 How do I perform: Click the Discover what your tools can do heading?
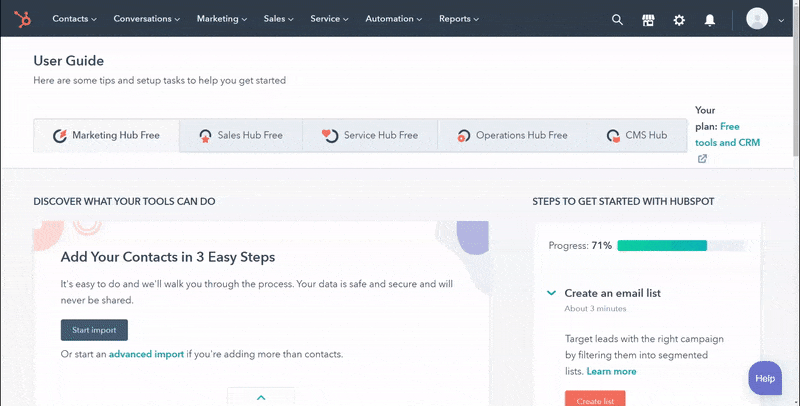tap(124, 201)
